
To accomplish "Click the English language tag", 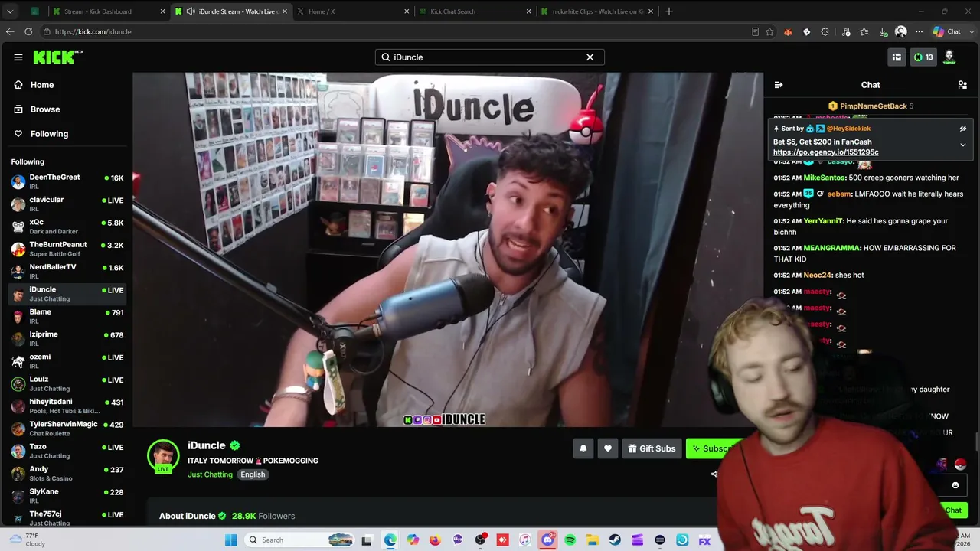I will [x=253, y=474].
